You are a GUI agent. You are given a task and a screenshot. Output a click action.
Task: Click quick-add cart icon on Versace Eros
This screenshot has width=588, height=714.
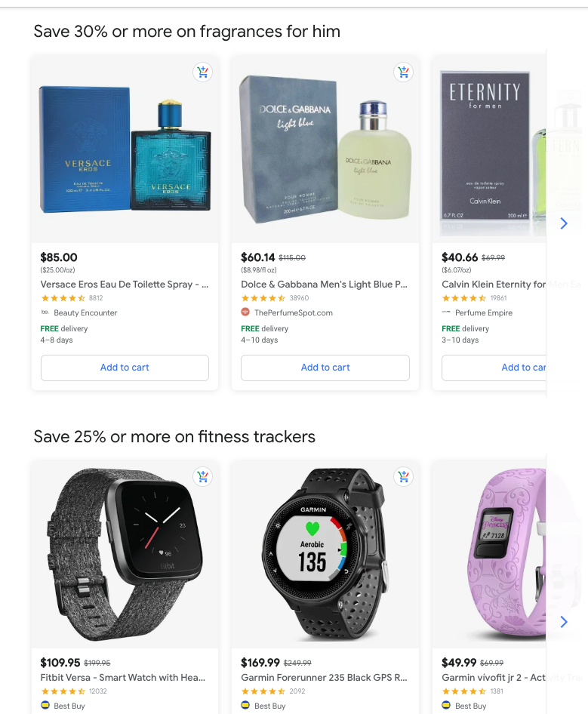coord(203,72)
